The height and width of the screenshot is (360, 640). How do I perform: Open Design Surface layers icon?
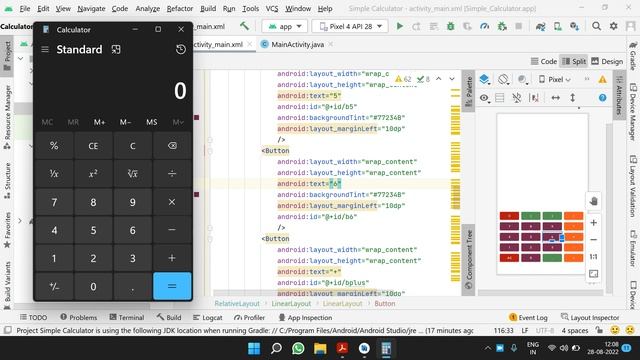click(484, 79)
